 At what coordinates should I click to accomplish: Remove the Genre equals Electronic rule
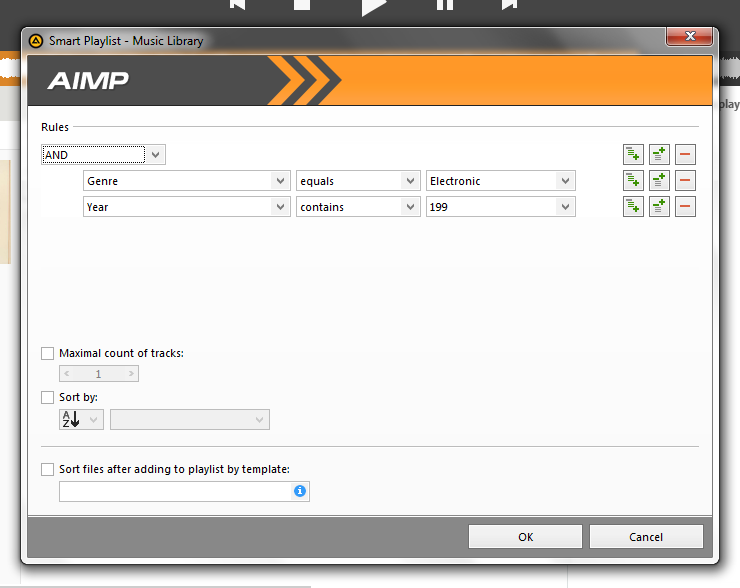click(x=685, y=180)
